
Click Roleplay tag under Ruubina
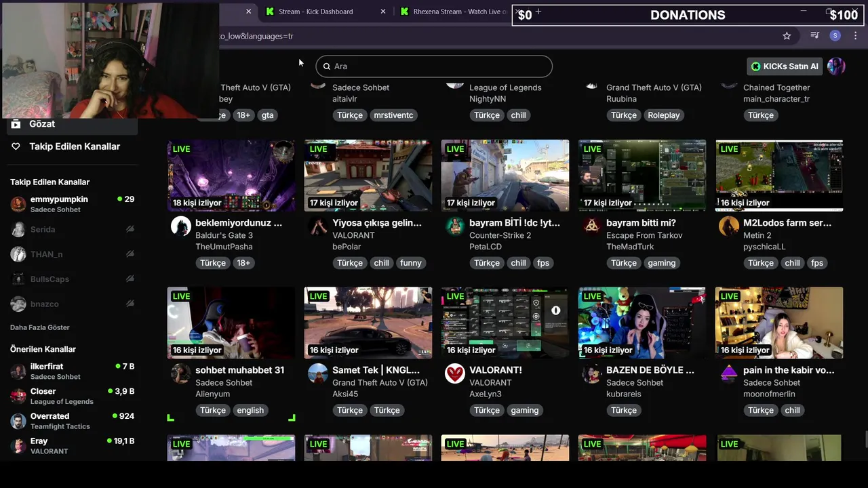pos(664,115)
